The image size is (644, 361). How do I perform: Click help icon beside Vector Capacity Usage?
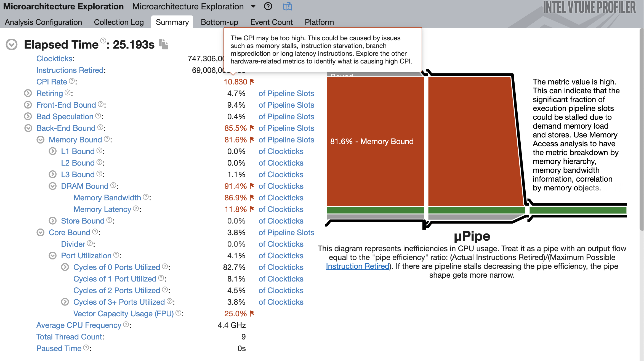tap(179, 313)
